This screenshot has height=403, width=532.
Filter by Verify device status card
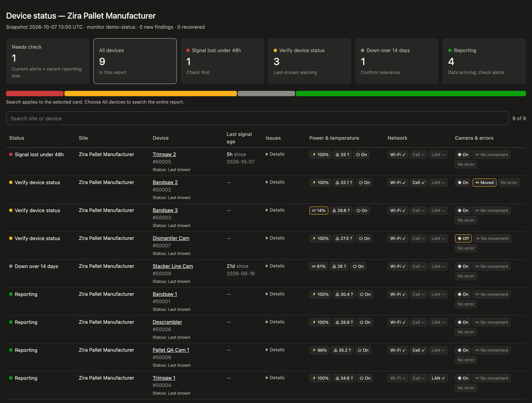[310, 61]
